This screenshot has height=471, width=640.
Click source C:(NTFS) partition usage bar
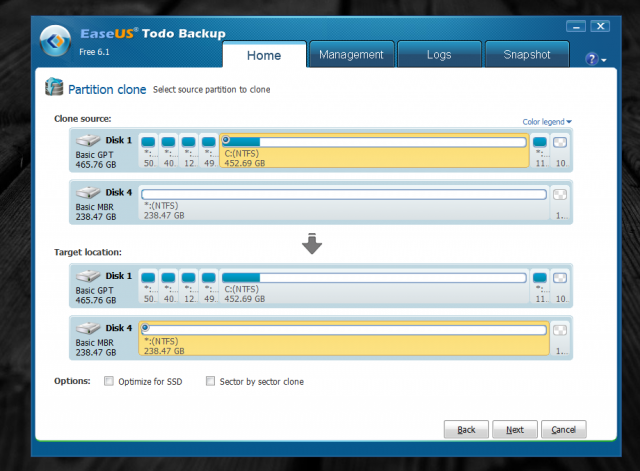(374, 142)
